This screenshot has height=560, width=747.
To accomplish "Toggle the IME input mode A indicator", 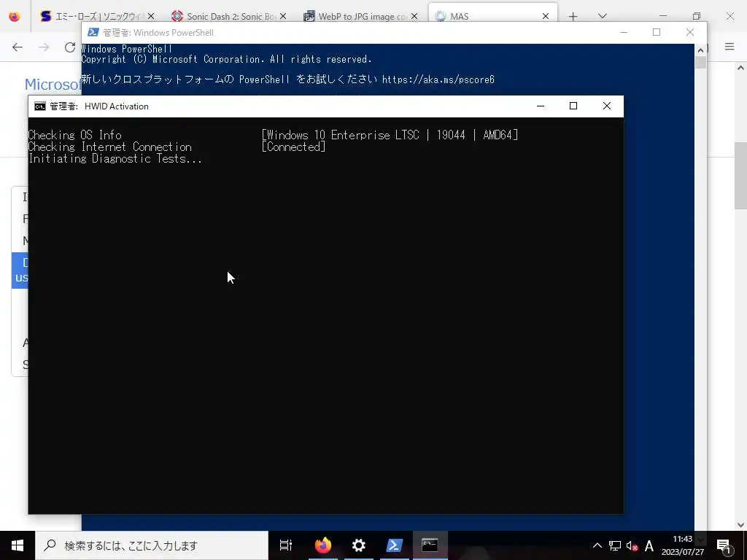I will 649,545.
